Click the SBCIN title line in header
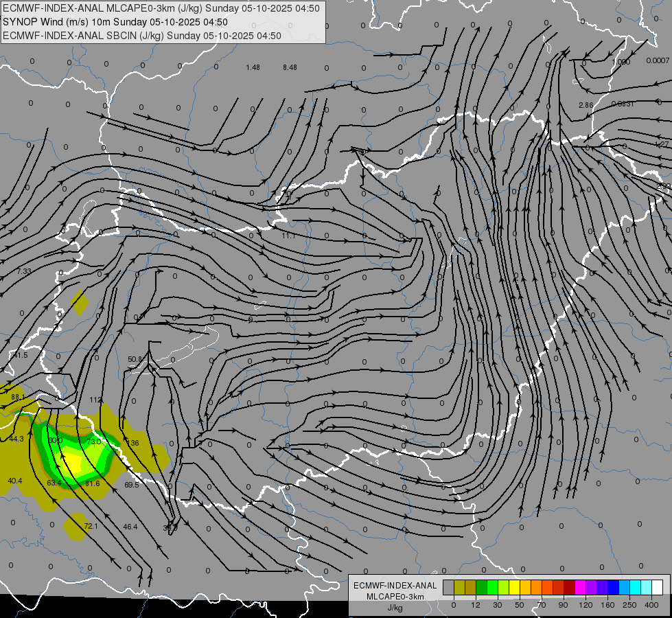 142,36
